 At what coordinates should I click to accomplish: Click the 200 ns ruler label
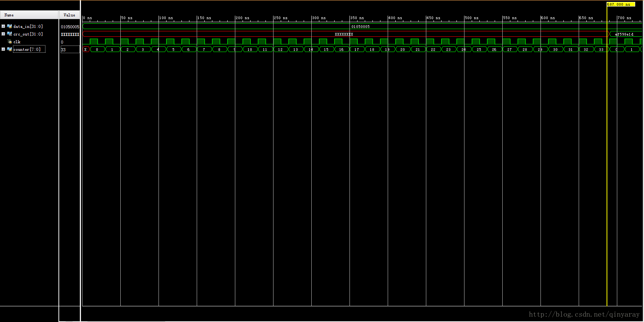click(x=243, y=18)
